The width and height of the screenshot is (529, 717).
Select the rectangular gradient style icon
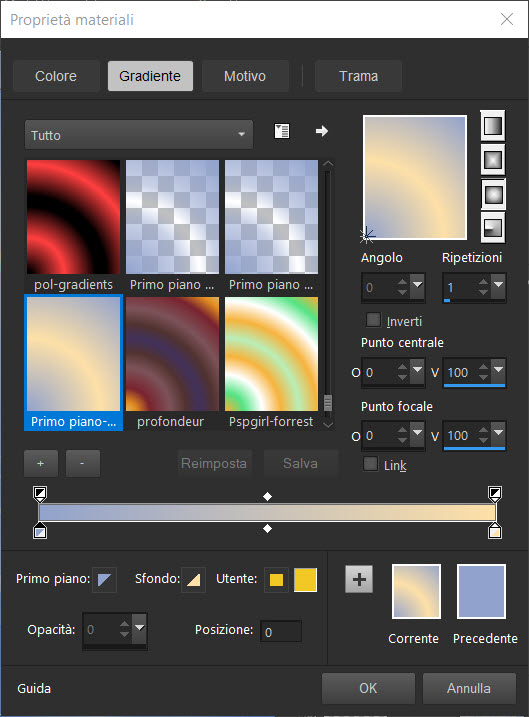[492, 160]
